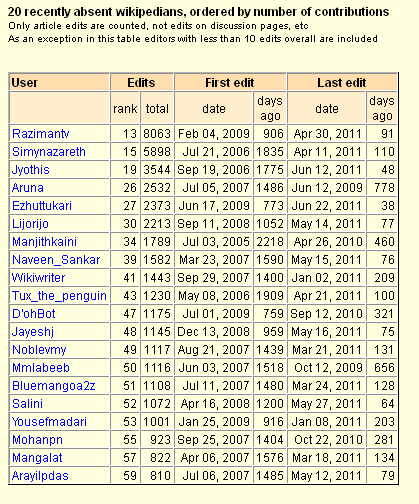Click the total sub-header cell
Screen dimensions: 419x504
[x=157, y=108]
